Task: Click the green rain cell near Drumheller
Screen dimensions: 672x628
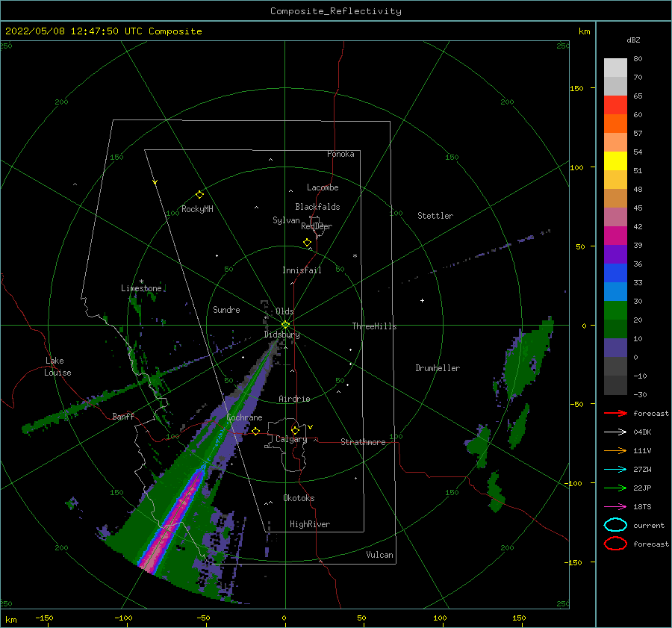Action: click(x=526, y=359)
